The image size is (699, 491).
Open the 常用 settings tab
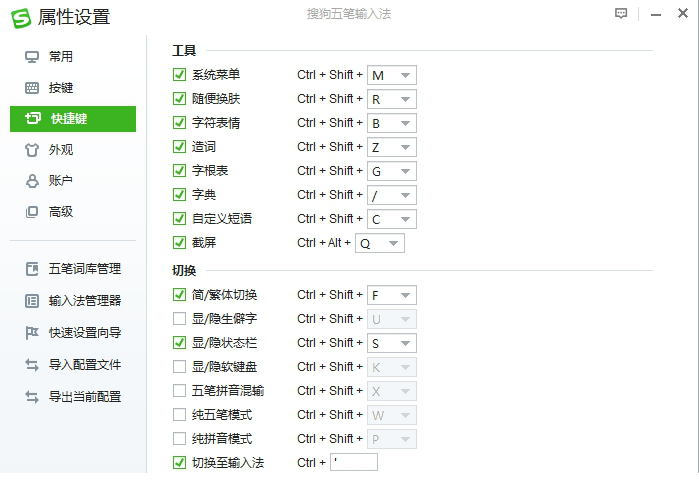tap(73, 57)
